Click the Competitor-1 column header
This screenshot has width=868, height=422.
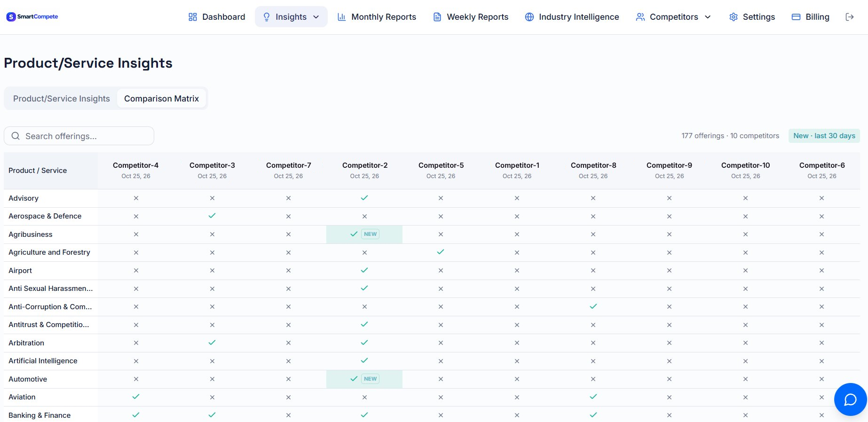point(517,170)
